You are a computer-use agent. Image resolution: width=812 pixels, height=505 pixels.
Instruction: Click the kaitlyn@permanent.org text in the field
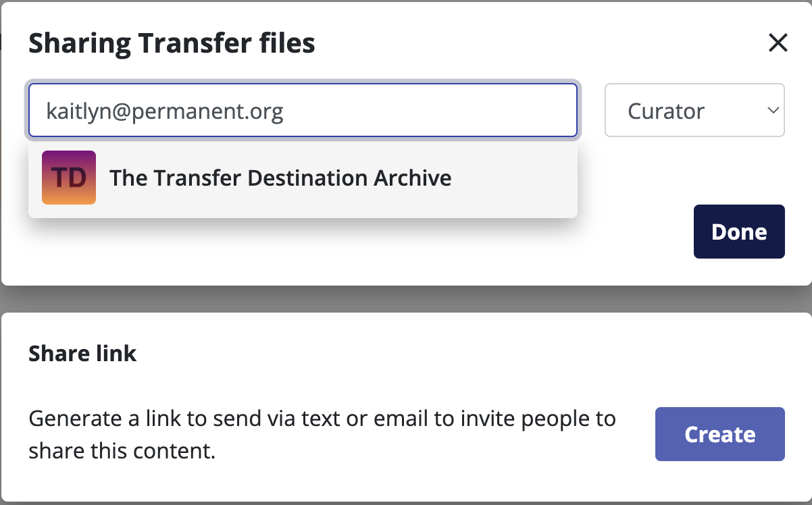[x=164, y=111]
